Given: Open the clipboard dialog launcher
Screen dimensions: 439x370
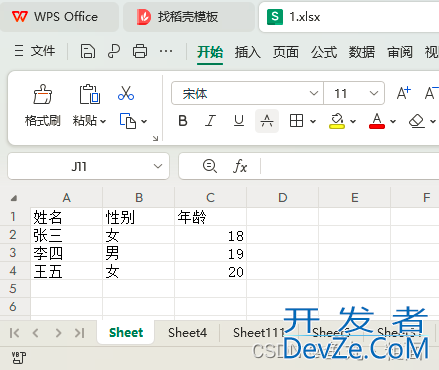Looking at the screenshot, I should (155, 138).
